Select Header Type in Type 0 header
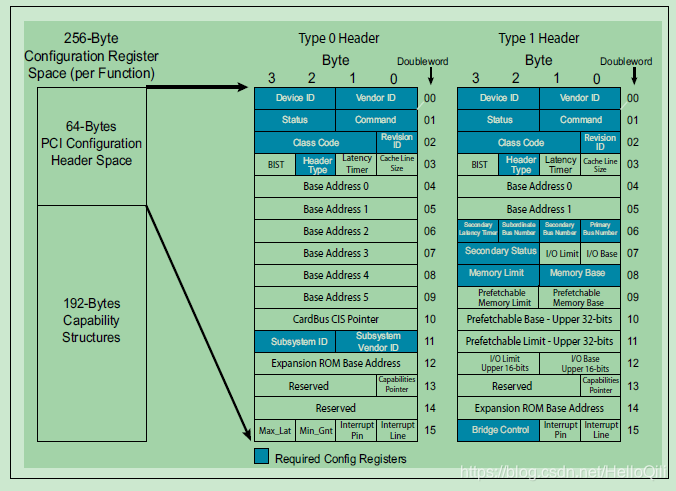The image size is (676, 491). [316, 165]
